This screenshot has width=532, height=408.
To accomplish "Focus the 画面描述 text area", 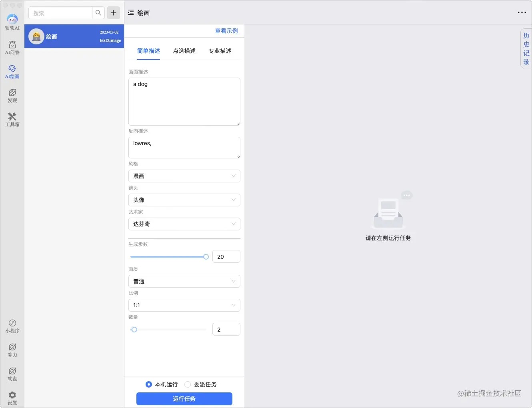I will pyautogui.click(x=184, y=102).
